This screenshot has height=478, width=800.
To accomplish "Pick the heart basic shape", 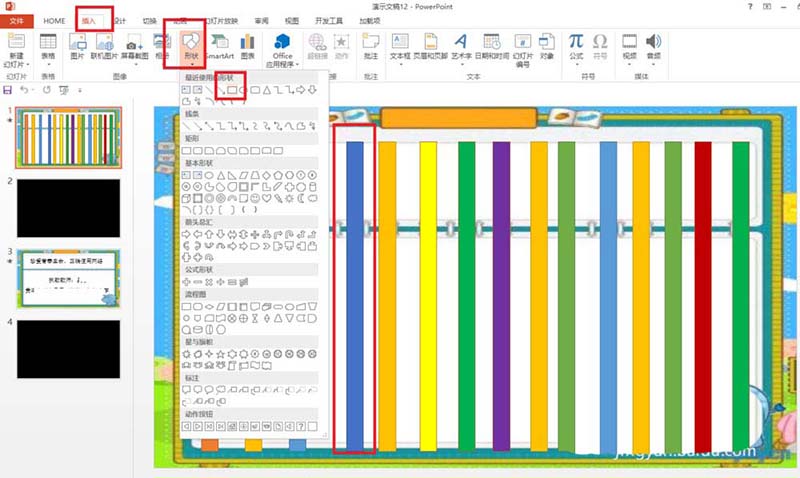I will click(266, 198).
